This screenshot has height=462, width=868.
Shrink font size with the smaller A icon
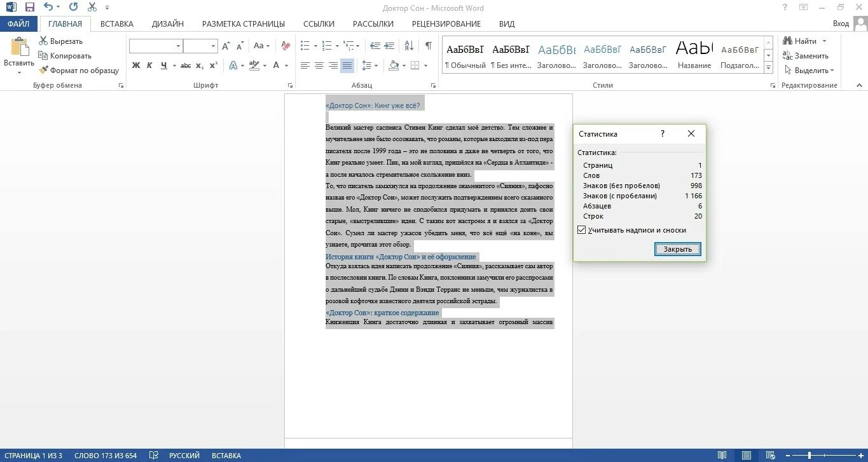240,46
